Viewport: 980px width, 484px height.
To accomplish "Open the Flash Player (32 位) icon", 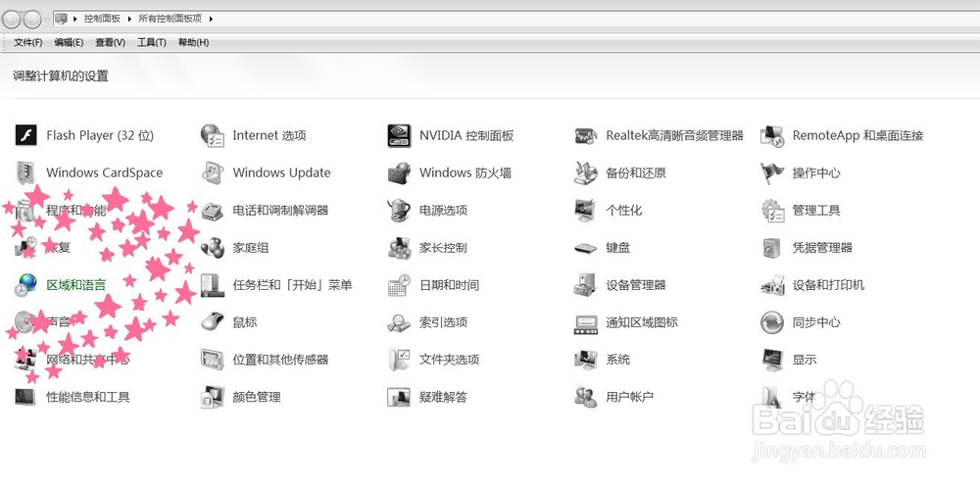I will (x=25, y=135).
